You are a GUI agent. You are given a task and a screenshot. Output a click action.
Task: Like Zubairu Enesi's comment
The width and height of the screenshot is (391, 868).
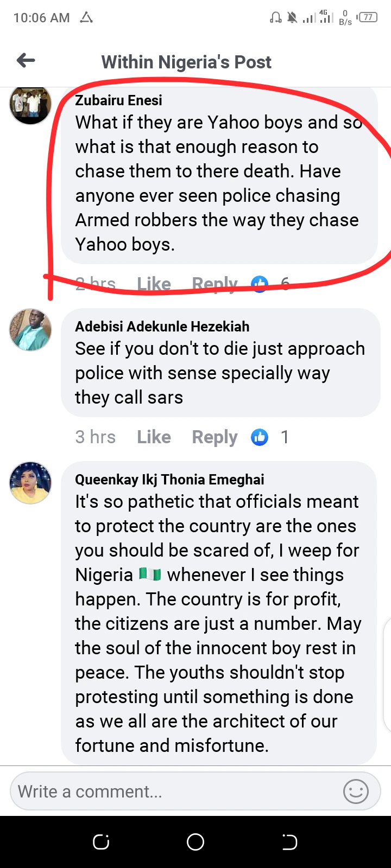tap(154, 283)
